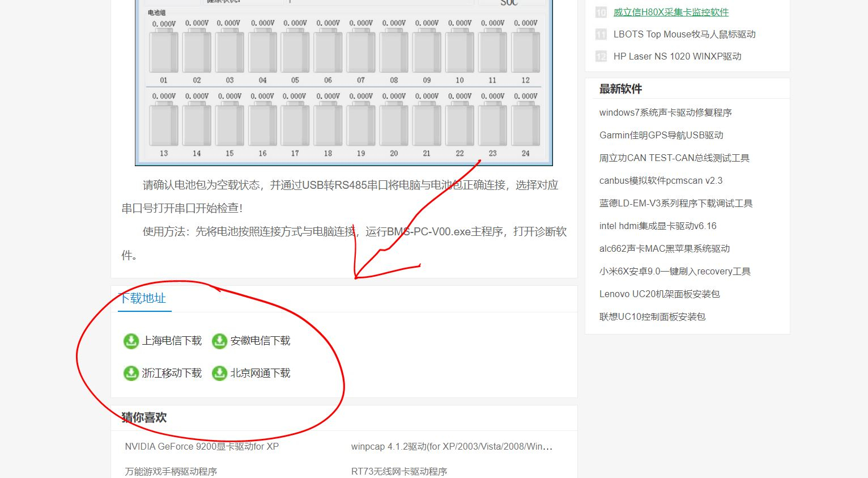Image resolution: width=868 pixels, height=478 pixels.
Task: Click 上海电信下载 download link text
Action: coord(172,341)
